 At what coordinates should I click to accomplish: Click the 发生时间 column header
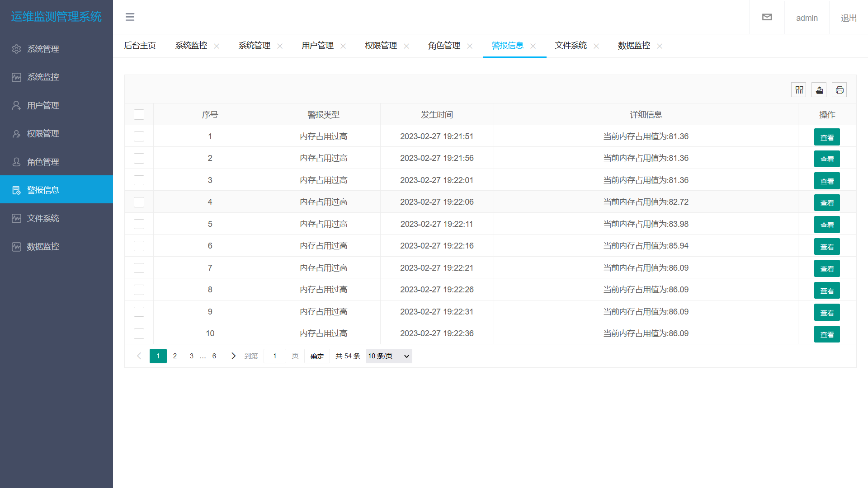pyautogui.click(x=437, y=115)
